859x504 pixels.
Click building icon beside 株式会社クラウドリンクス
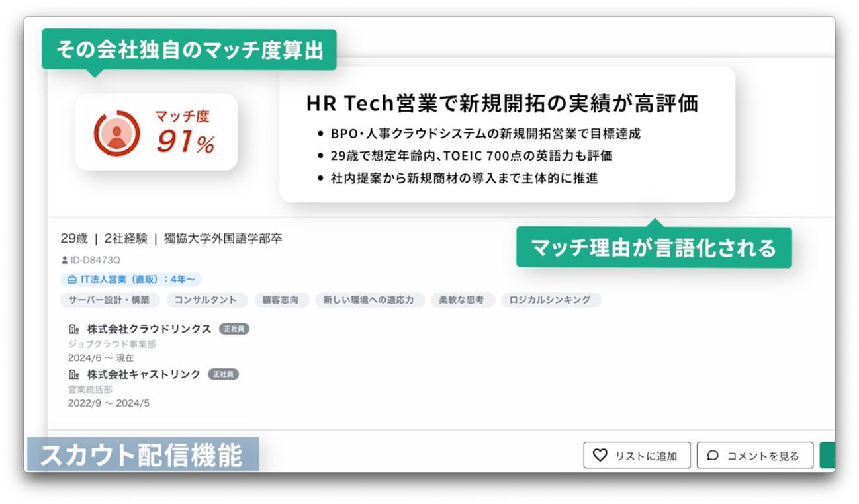pos(74,329)
